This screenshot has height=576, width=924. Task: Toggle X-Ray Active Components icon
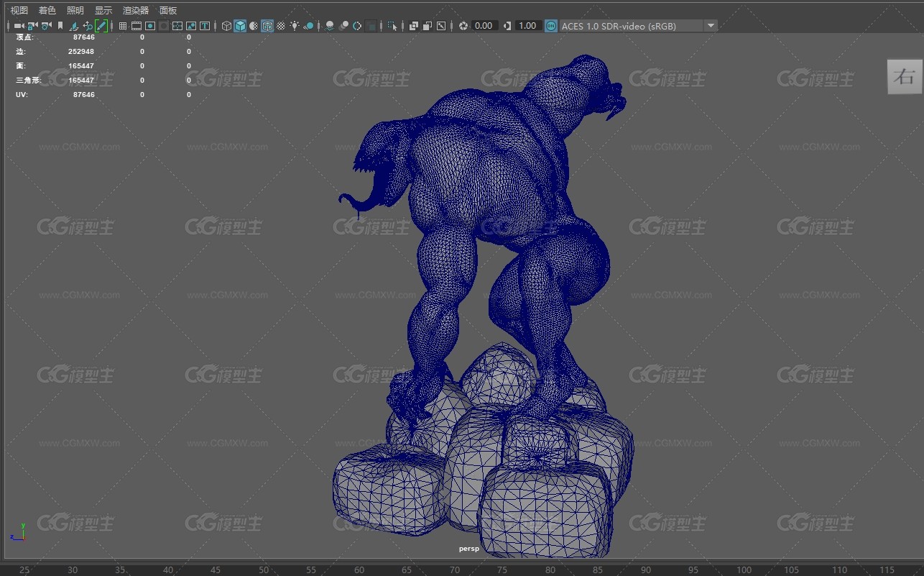(x=428, y=26)
